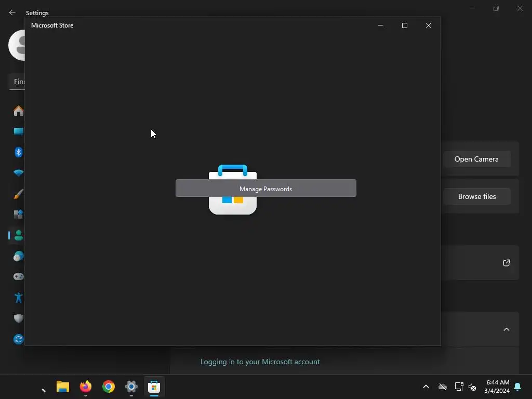The image size is (532, 399).
Task: Open Network & internet icon in Settings sidebar
Action: pyautogui.click(x=19, y=172)
